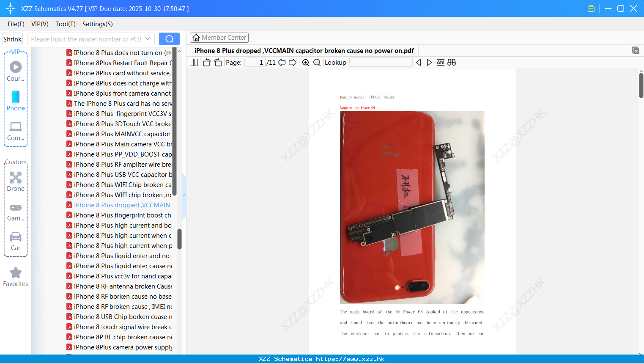Select Phone category in sidebar
644x363 pixels.
point(16,101)
